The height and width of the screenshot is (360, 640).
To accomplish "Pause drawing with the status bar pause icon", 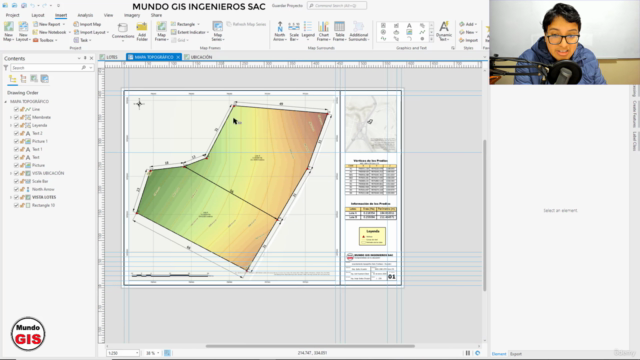I will click(x=468, y=353).
